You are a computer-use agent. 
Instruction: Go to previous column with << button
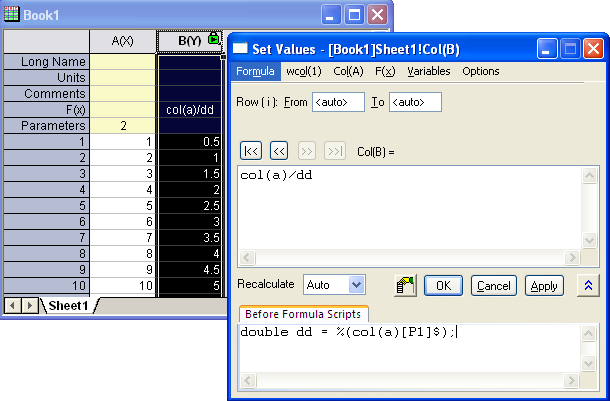point(279,151)
